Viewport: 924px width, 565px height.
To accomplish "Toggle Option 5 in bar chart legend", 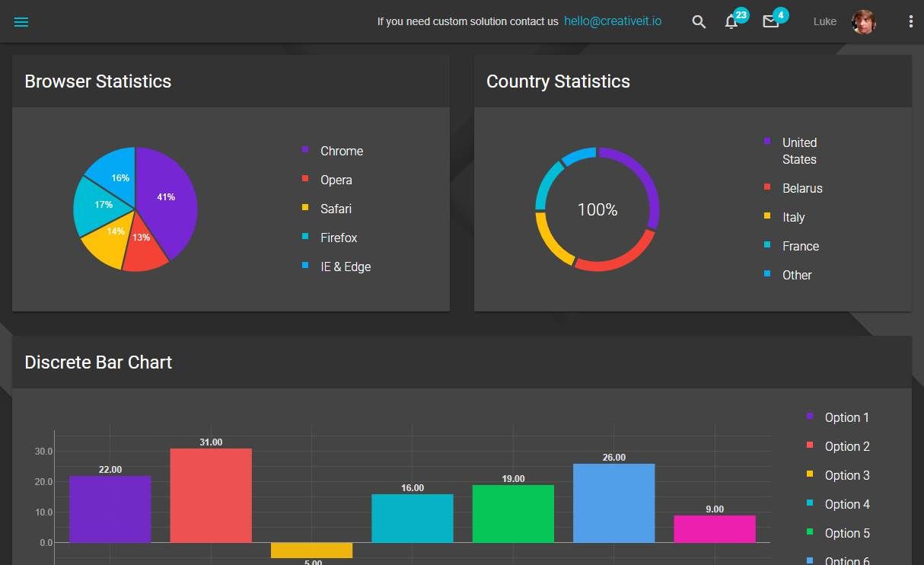I will [x=838, y=533].
